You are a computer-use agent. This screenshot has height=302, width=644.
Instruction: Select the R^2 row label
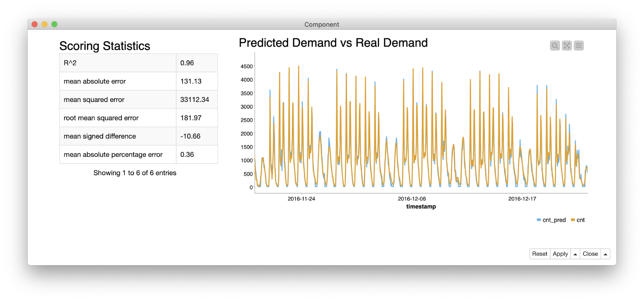pyautogui.click(x=70, y=63)
